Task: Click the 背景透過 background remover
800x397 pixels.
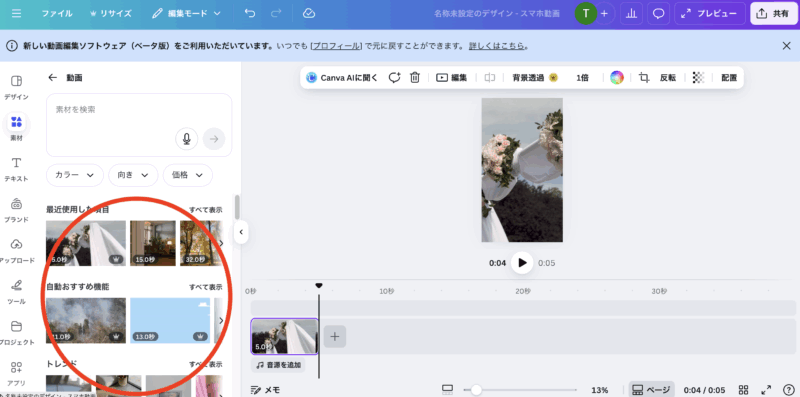Action: coord(535,78)
